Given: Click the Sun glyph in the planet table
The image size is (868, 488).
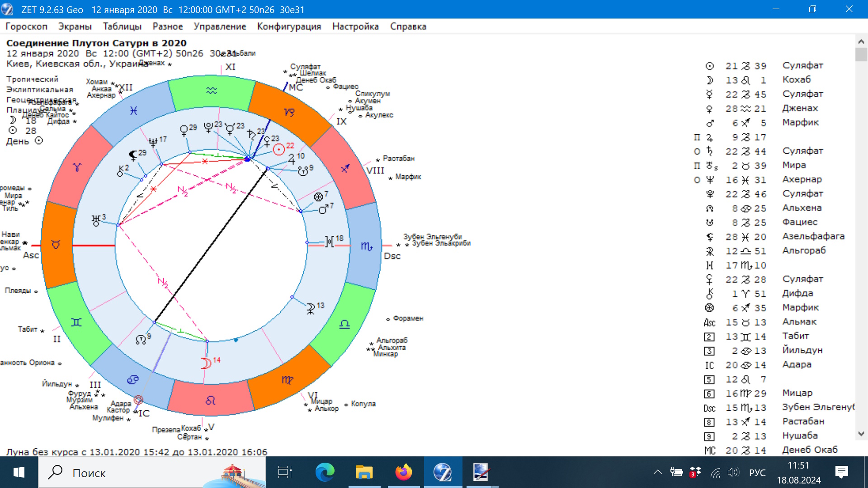Looking at the screenshot, I should [709, 66].
